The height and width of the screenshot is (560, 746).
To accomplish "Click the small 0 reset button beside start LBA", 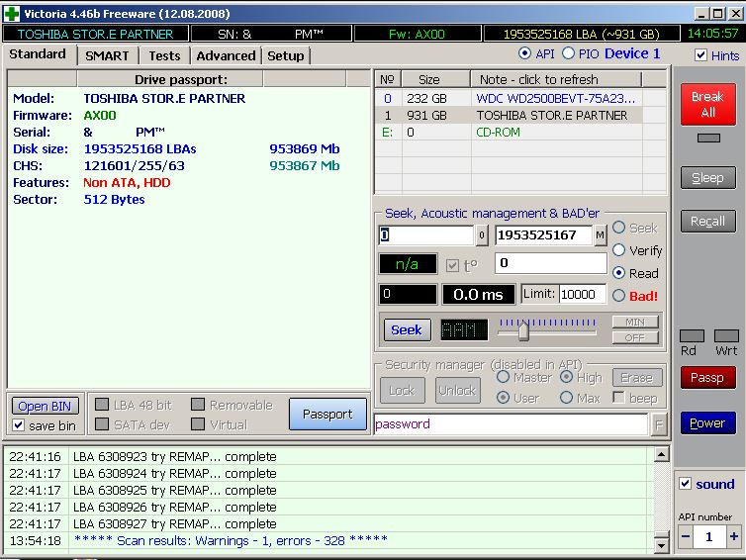I will (482, 235).
